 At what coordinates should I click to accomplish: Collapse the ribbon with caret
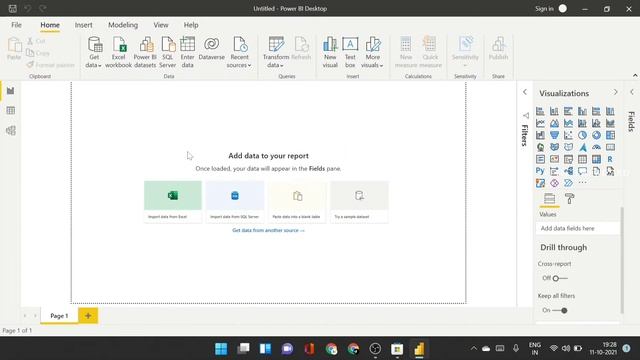coord(635,76)
